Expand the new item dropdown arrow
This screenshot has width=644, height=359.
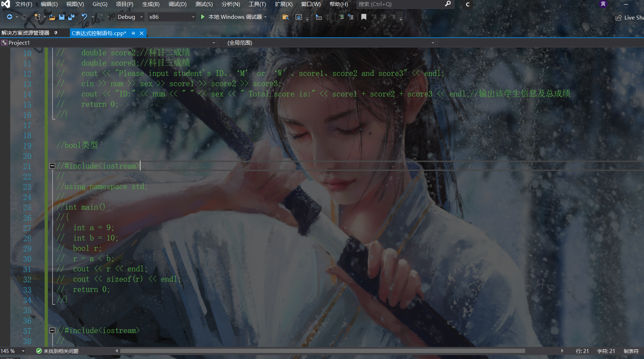(x=45, y=17)
